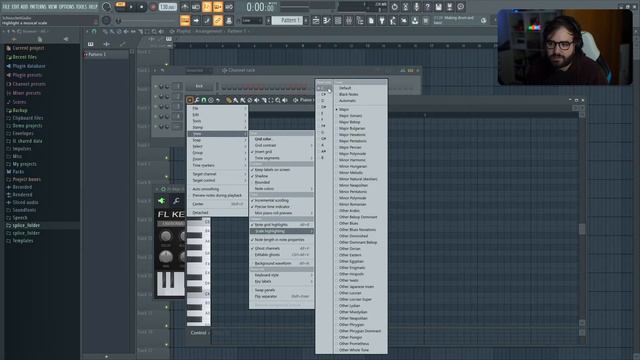640x360 pixels.
Task: Toggle Ghost channels option
Action: [x=282, y=249]
